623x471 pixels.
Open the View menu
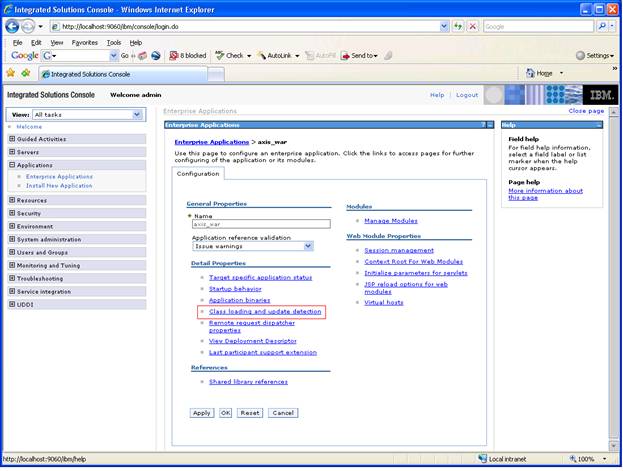pyautogui.click(x=57, y=43)
